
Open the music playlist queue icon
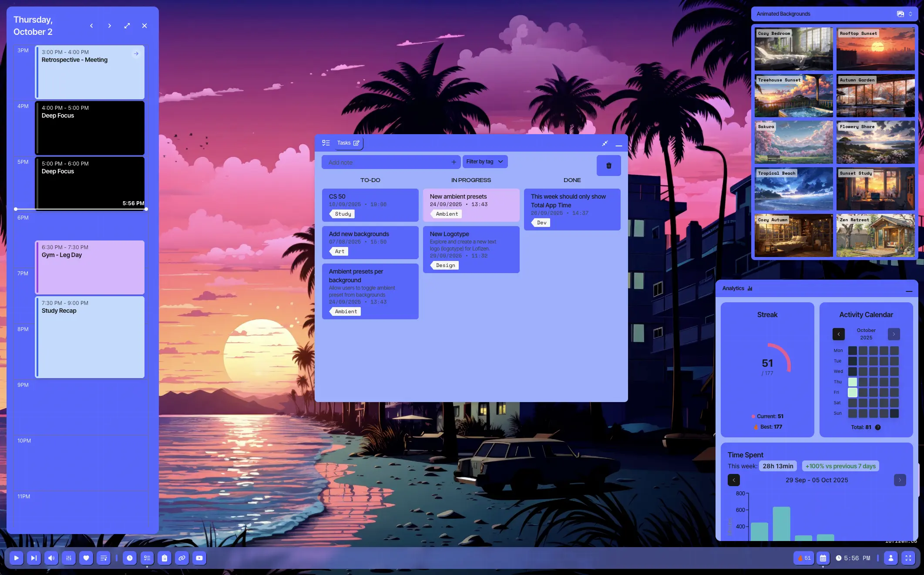[x=104, y=558]
